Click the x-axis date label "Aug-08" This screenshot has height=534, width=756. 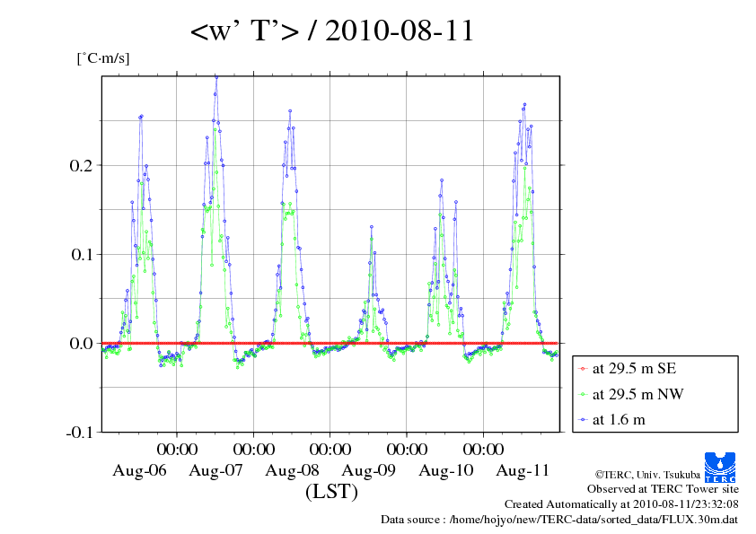[x=292, y=470]
